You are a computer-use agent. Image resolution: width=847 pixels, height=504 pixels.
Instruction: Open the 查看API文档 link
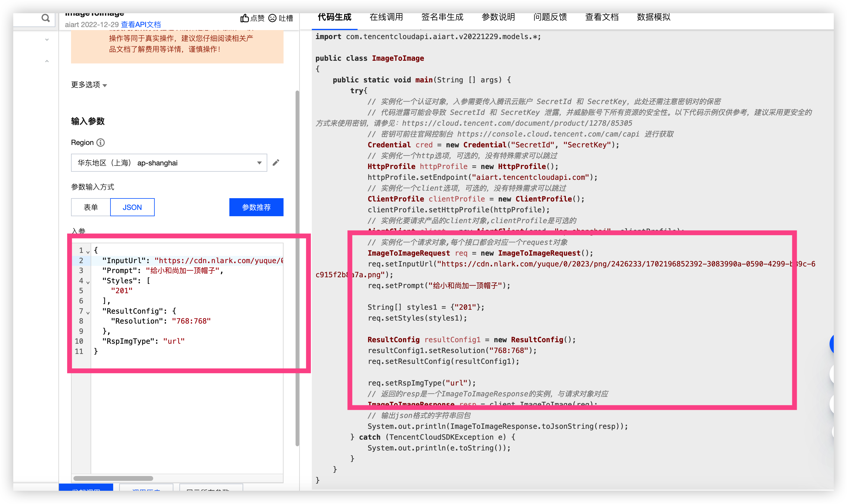(141, 25)
